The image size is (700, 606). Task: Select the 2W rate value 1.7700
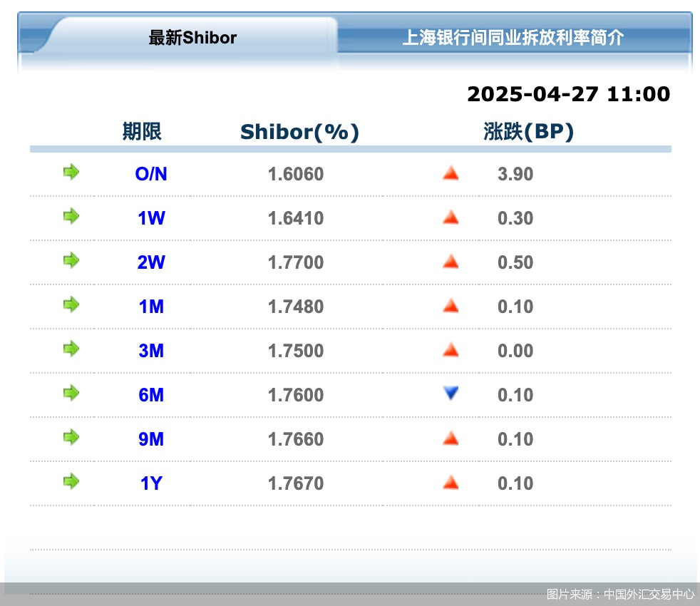[296, 262]
